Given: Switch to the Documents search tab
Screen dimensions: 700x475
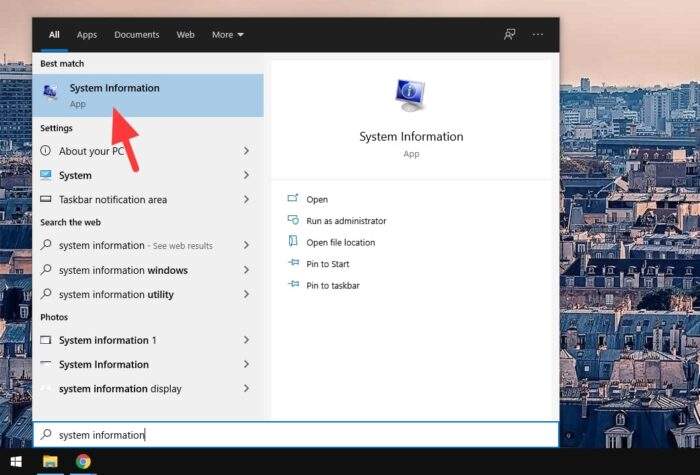Looking at the screenshot, I should (137, 34).
